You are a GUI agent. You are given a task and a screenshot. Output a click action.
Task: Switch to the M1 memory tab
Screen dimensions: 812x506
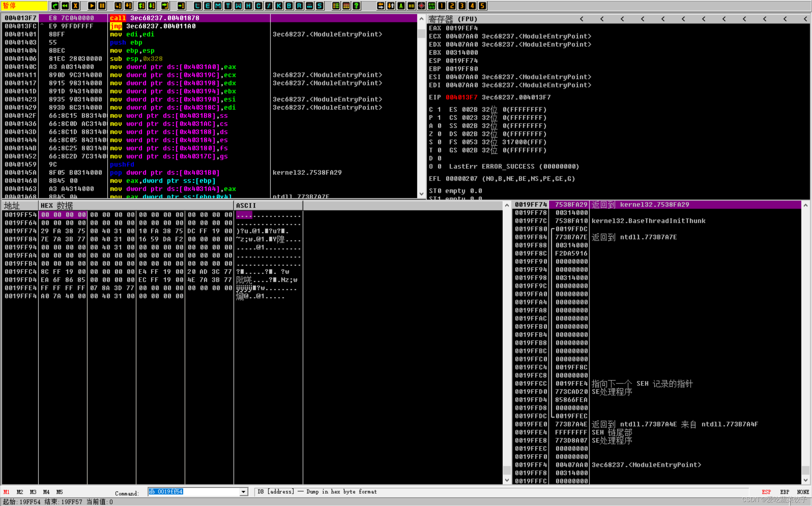pos(6,492)
